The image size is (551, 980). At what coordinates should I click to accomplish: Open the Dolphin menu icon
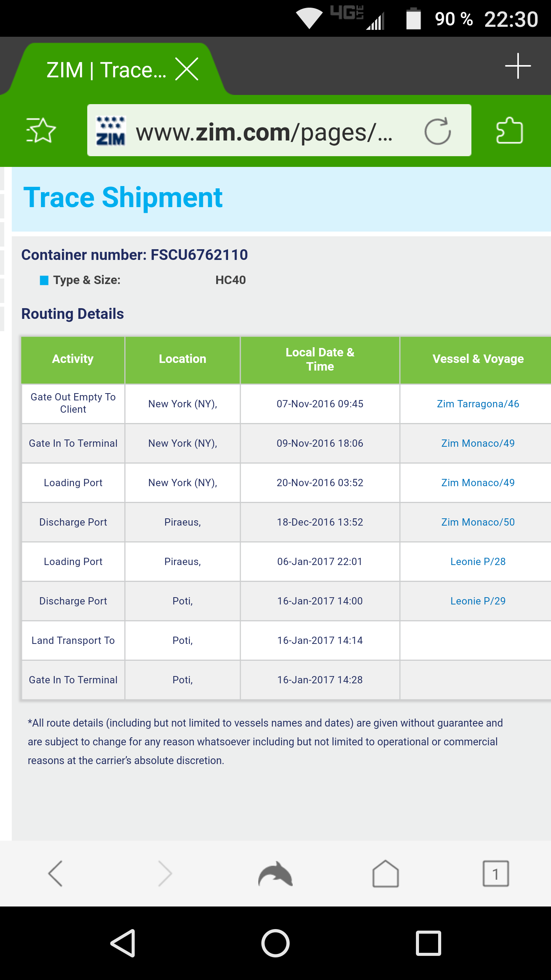275,874
